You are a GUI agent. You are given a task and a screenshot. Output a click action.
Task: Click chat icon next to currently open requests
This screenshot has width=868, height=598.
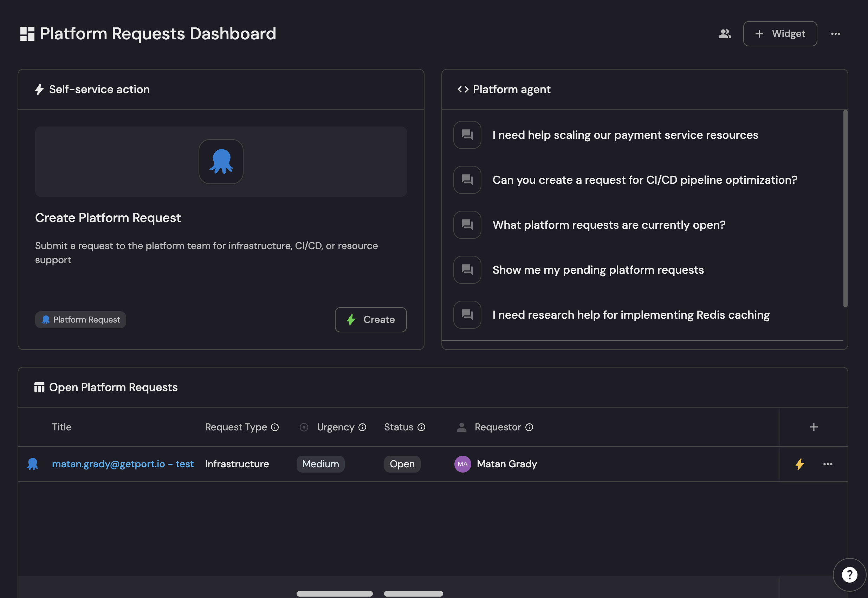467,225
